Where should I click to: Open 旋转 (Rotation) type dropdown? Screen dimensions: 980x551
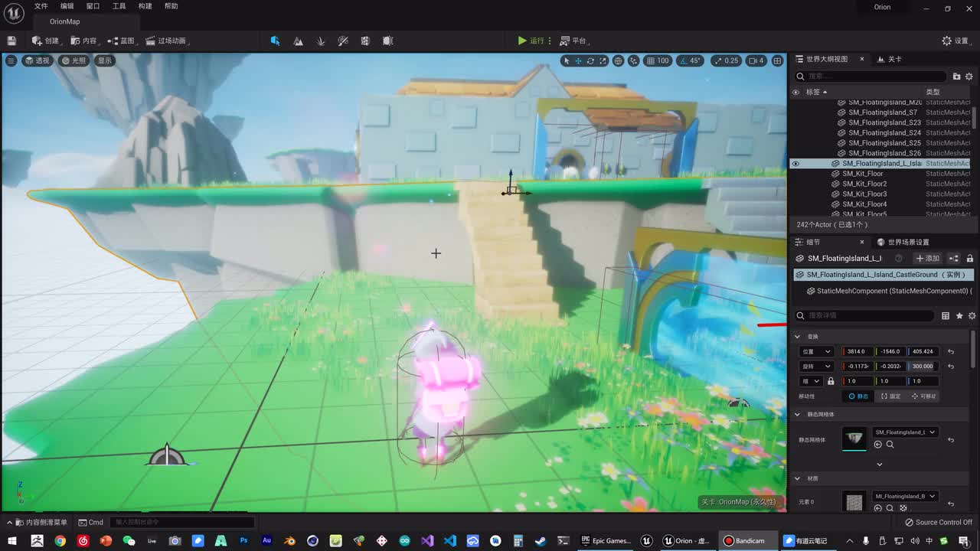coord(817,366)
